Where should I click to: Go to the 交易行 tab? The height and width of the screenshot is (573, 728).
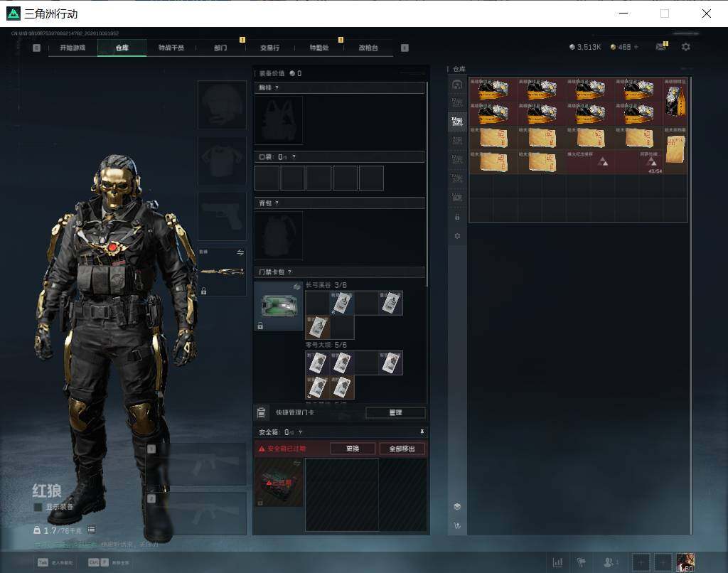(269, 48)
